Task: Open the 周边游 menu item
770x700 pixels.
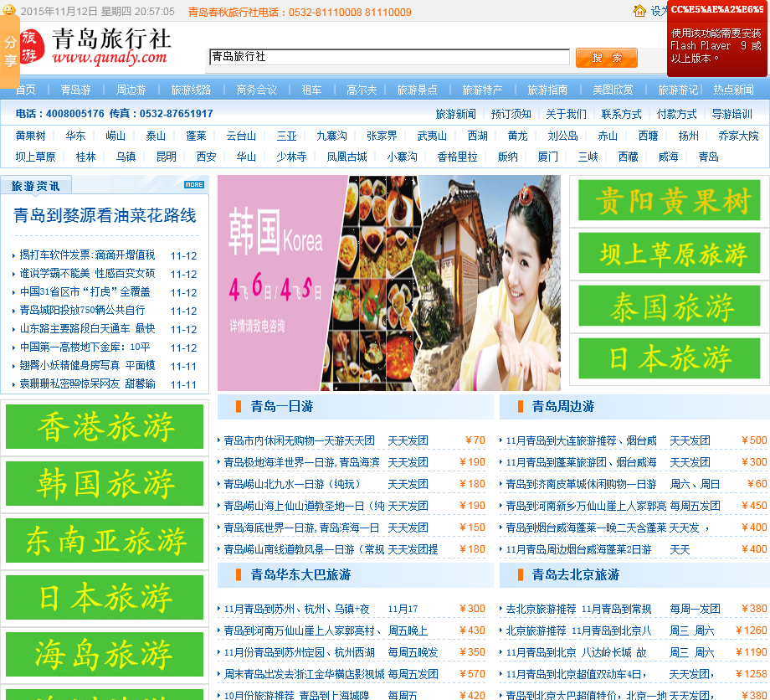Action: click(x=131, y=90)
